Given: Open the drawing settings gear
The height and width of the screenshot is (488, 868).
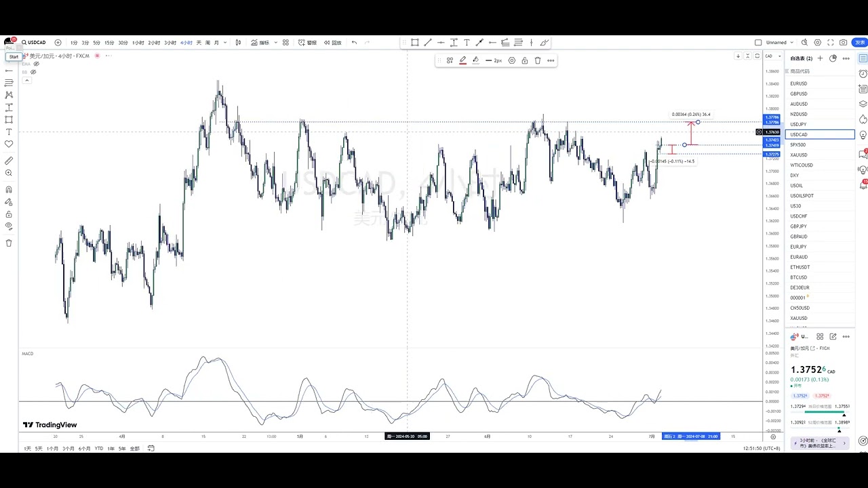Looking at the screenshot, I should [512, 60].
